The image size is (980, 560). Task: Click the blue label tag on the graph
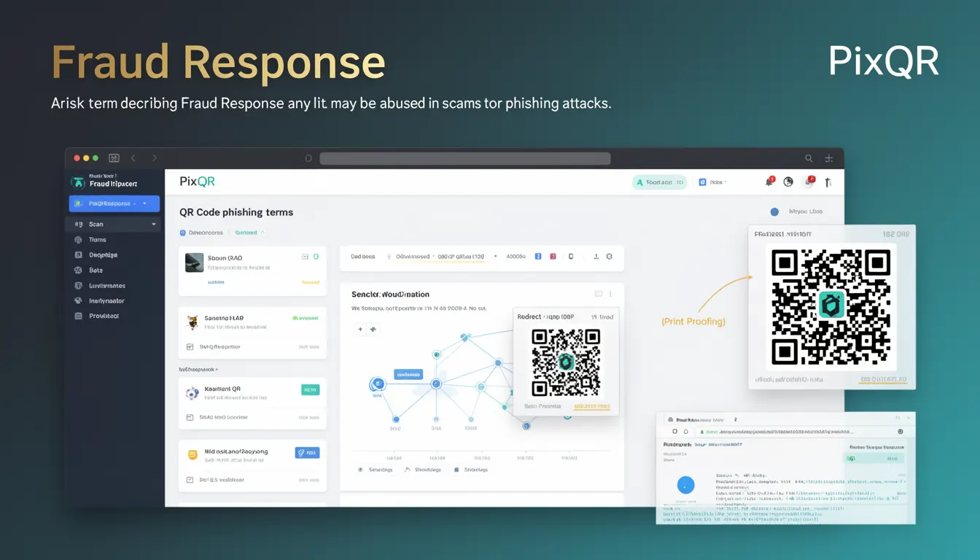click(x=408, y=374)
